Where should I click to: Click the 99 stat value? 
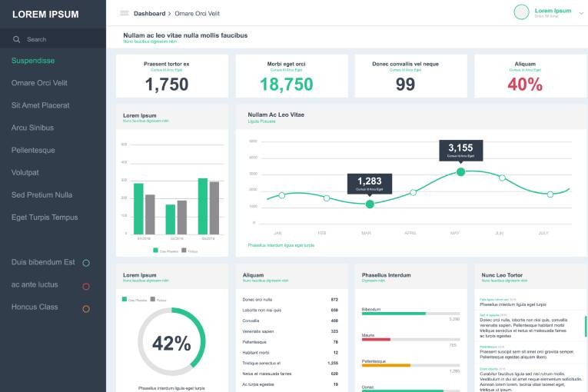click(x=405, y=84)
